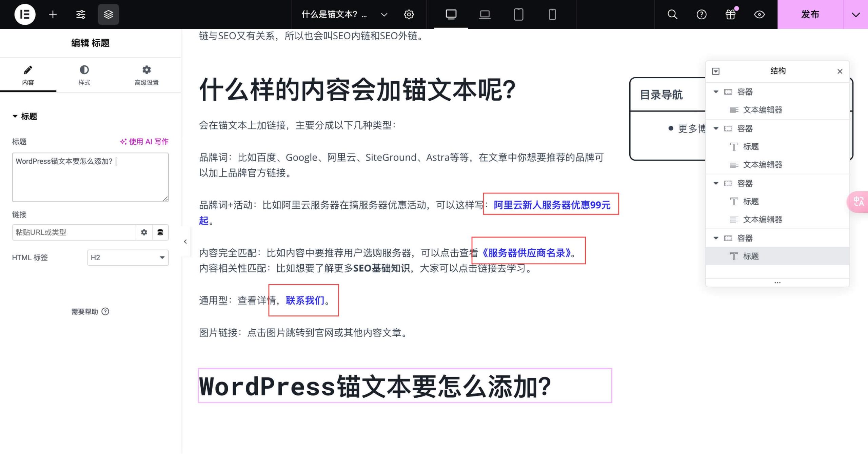Collapse the third 容器 in structure
The image size is (868, 454).
click(x=716, y=183)
